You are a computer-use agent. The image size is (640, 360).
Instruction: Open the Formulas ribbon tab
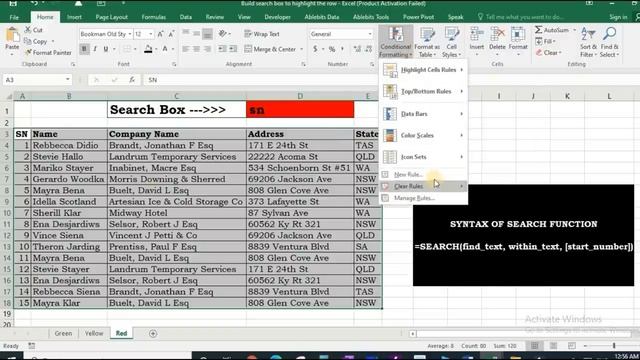[153, 17]
